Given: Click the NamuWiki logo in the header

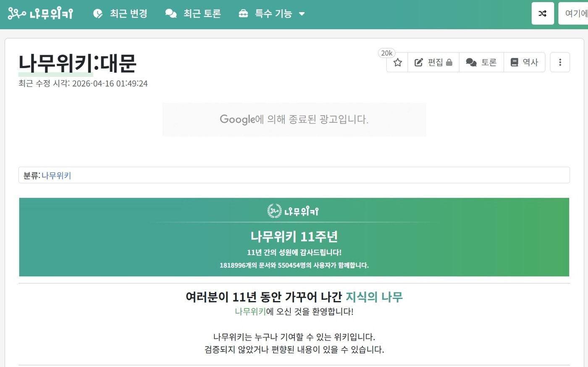Looking at the screenshot, I should coord(40,14).
